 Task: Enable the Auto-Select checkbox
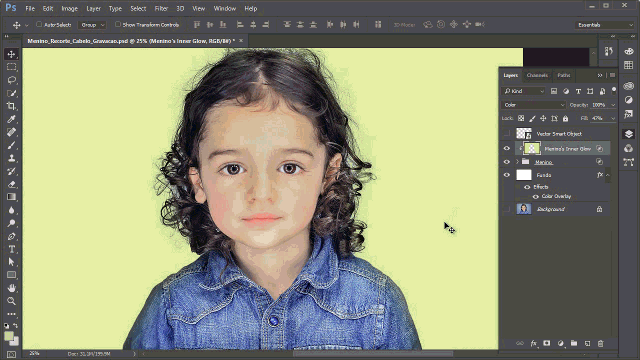pyautogui.click(x=39, y=24)
